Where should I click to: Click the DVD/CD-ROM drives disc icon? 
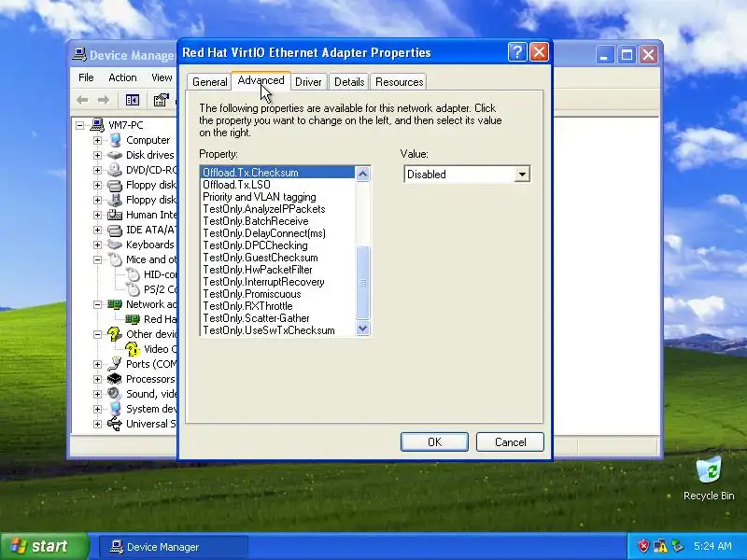tap(115, 170)
